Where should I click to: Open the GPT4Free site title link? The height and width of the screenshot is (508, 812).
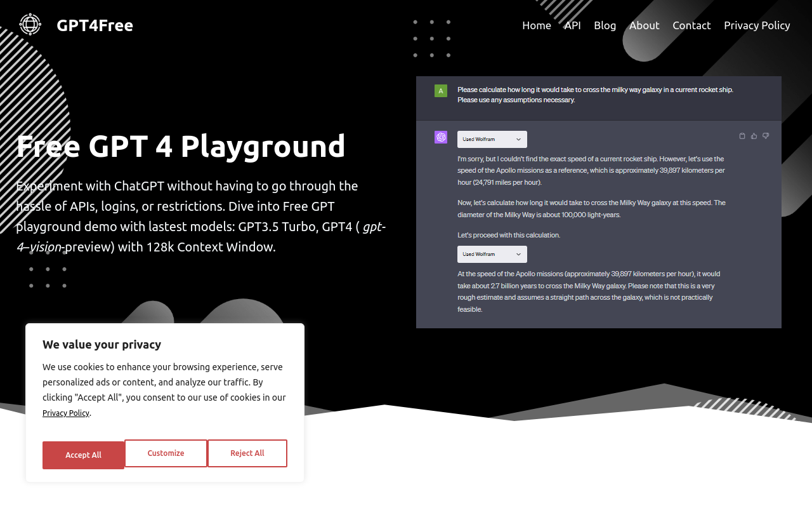(x=95, y=25)
